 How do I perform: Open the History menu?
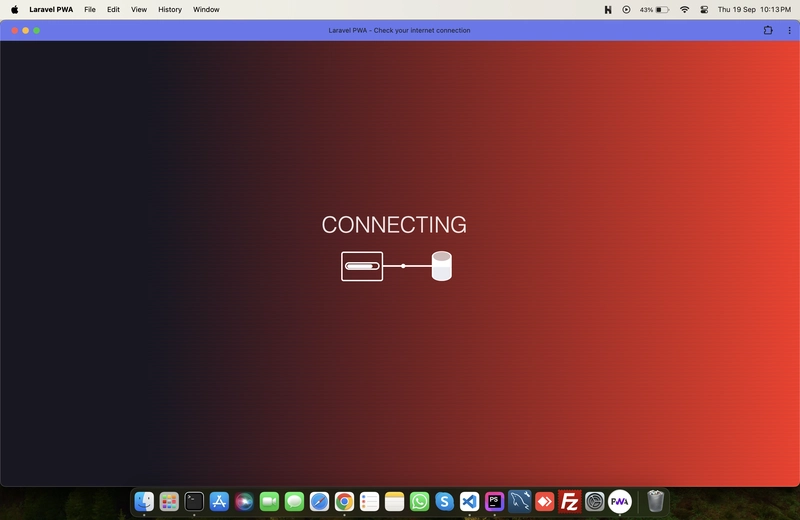tap(170, 9)
